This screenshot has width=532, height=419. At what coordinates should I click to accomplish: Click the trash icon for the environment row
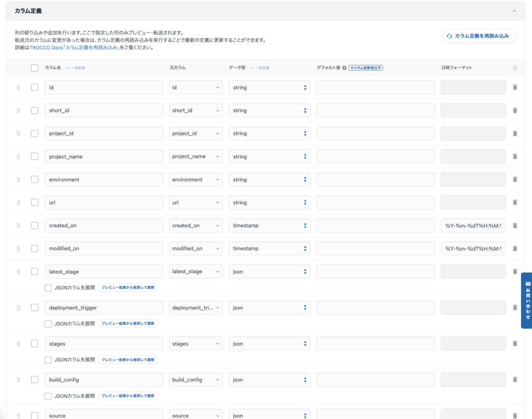point(515,180)
